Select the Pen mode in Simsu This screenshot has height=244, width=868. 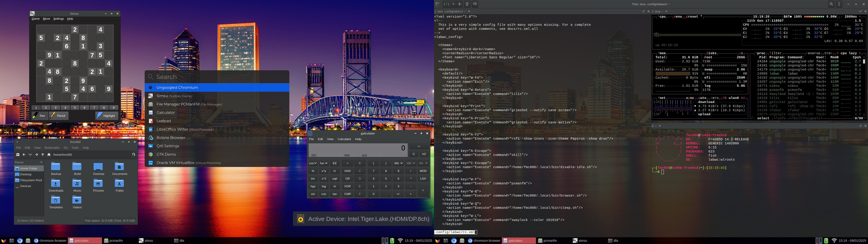40,116
